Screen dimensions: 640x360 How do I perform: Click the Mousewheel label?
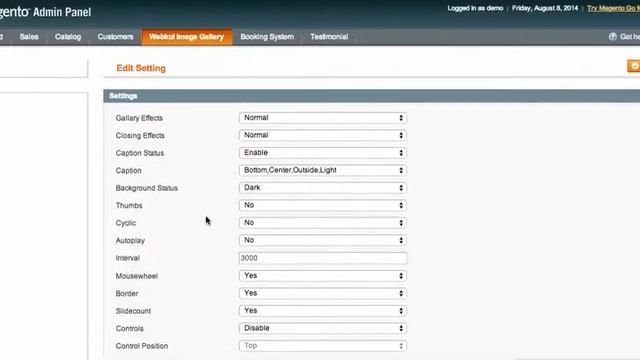(137, 276)
